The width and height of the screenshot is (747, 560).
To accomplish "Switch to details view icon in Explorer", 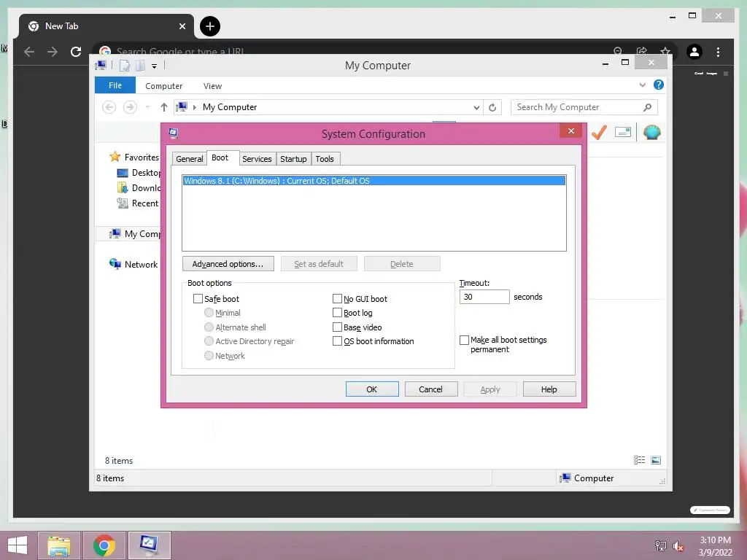I will point(639,459).
